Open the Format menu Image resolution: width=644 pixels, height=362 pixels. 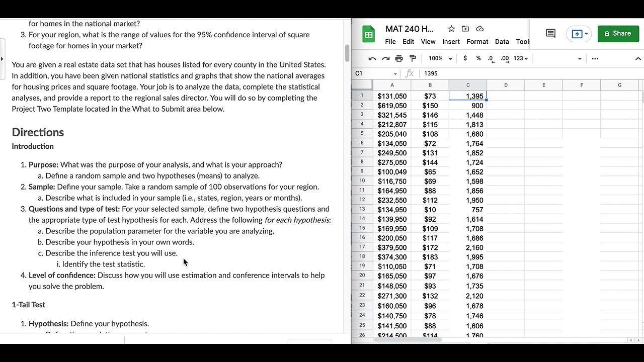(477, 42)
